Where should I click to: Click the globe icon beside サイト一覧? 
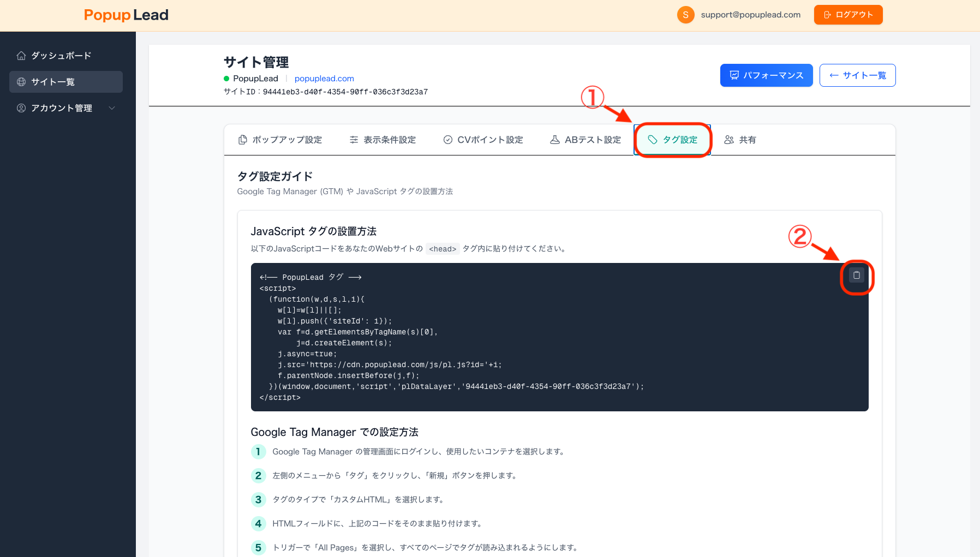21,81
